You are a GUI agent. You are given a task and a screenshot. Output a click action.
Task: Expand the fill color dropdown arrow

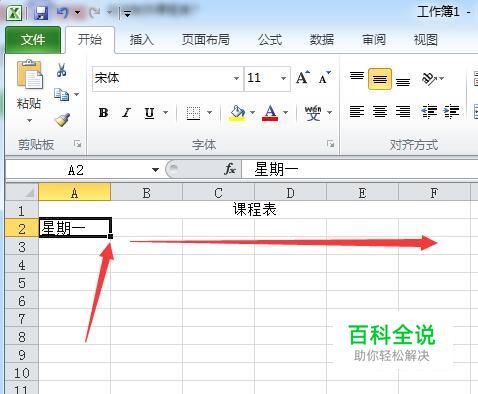pyautogui.click(x=252, y=113)
